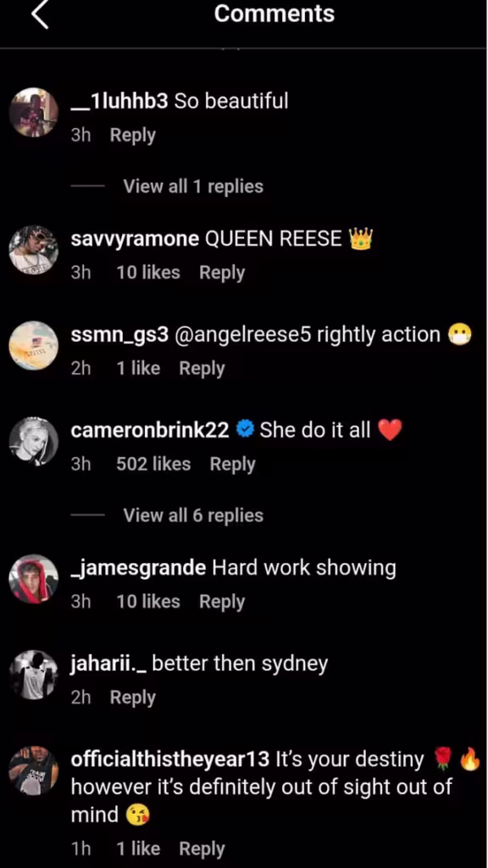Open jaharii._'s profile avatar
This screenshot has height=868, width=488.
tap(34, 675)
